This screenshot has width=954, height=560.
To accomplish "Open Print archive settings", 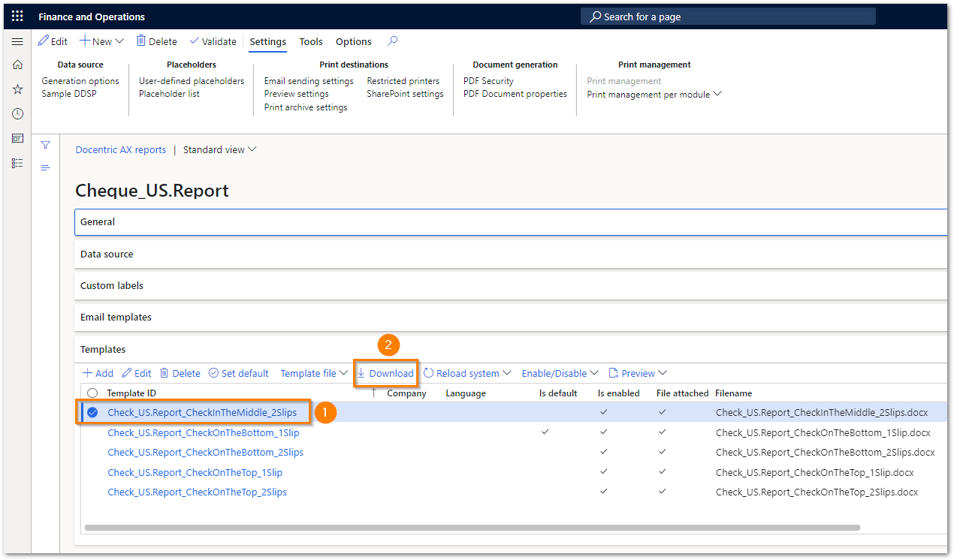I will pos(306,107).
